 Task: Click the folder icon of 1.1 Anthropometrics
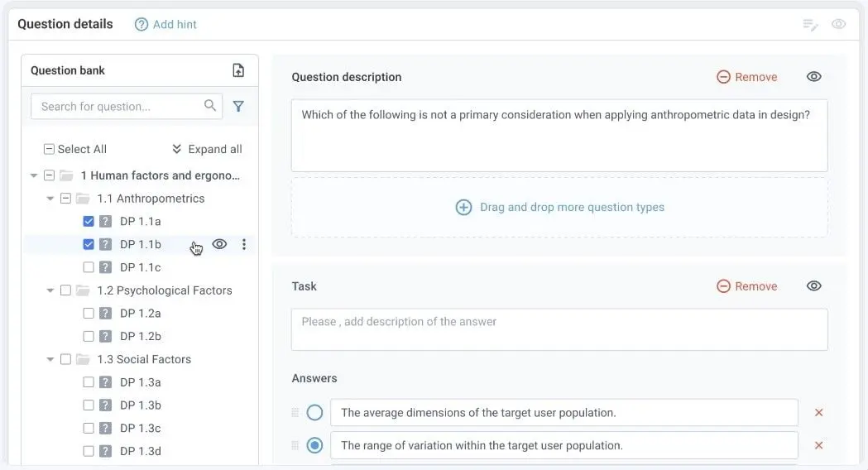[83, 199]
